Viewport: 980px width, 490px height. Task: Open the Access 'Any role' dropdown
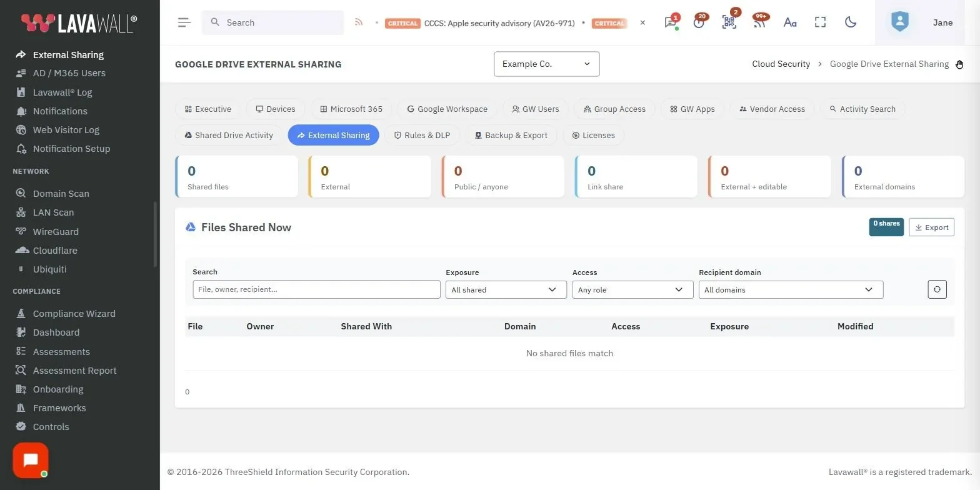[x=632, y=290]
